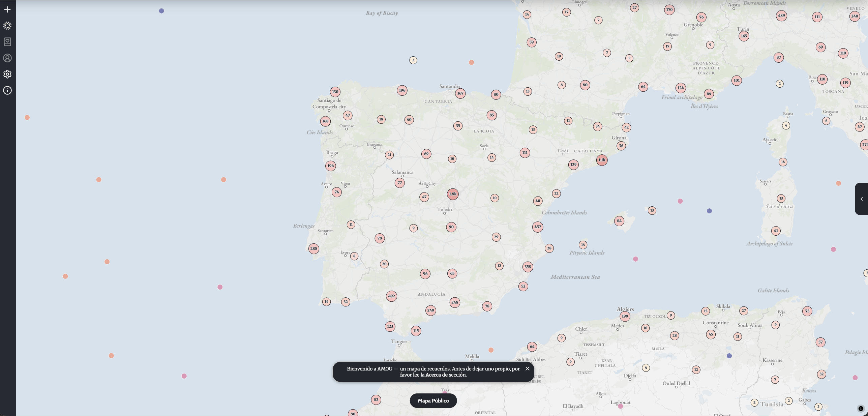Open the 1.1k cluster in Catalunya
Viewport: 868px width, 416px height.
602,160
